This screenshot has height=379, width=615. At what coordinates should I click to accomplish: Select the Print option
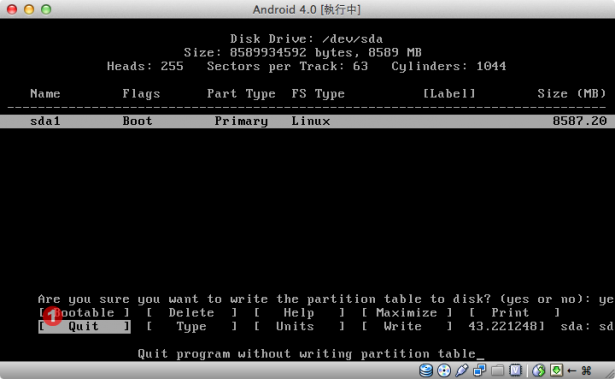point(514,313)
